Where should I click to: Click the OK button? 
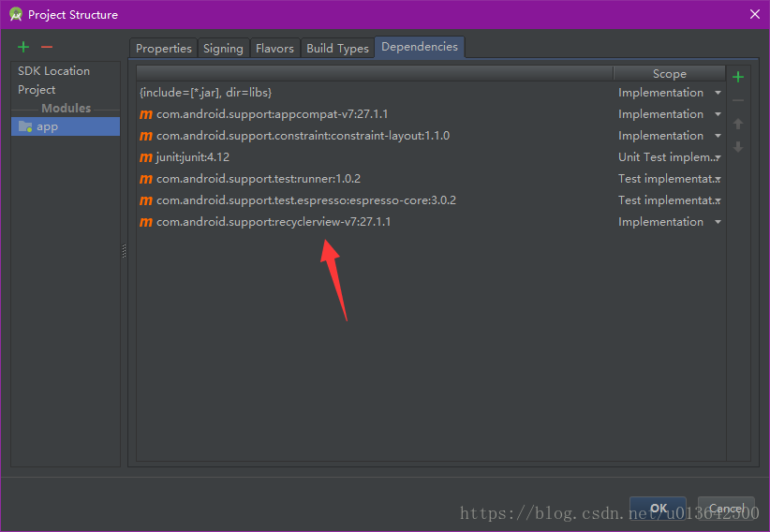(x=658, y=509)
